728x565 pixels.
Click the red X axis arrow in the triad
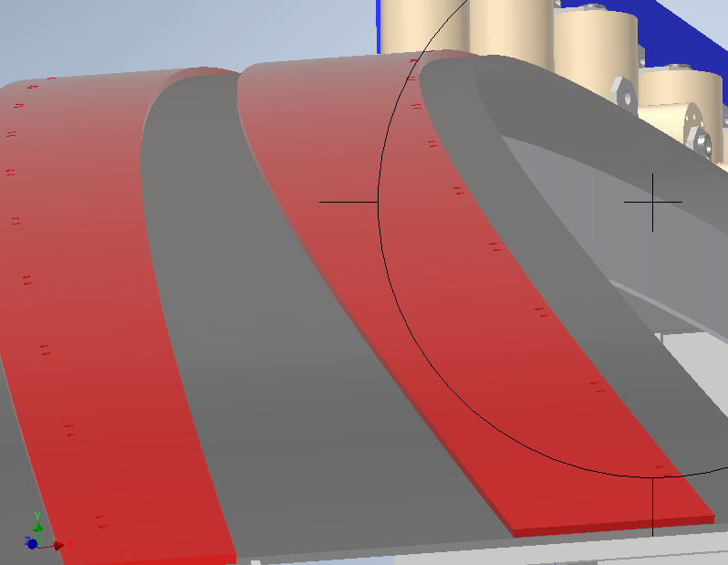(x=59, y=546)
